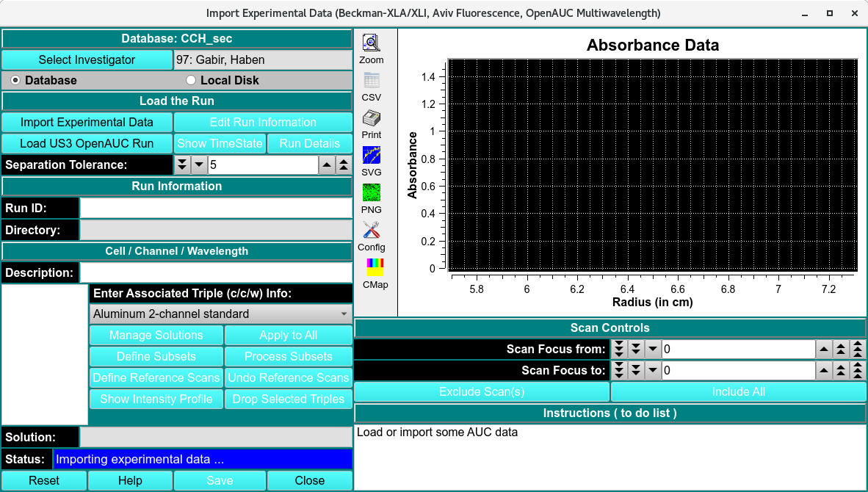Image resolution: width=868 pixels, height=492 pixels.
Task: Open the Help button
Action: [130, 480]
